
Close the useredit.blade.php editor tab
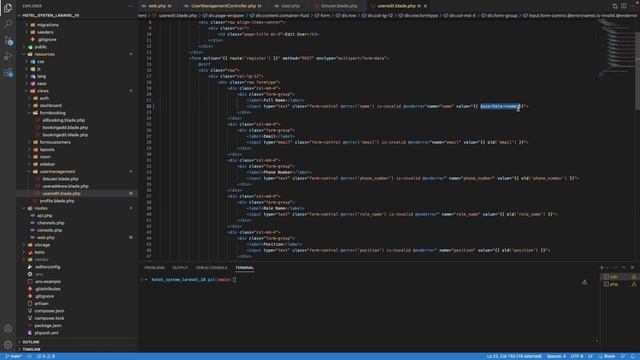[x=426, y=6]
